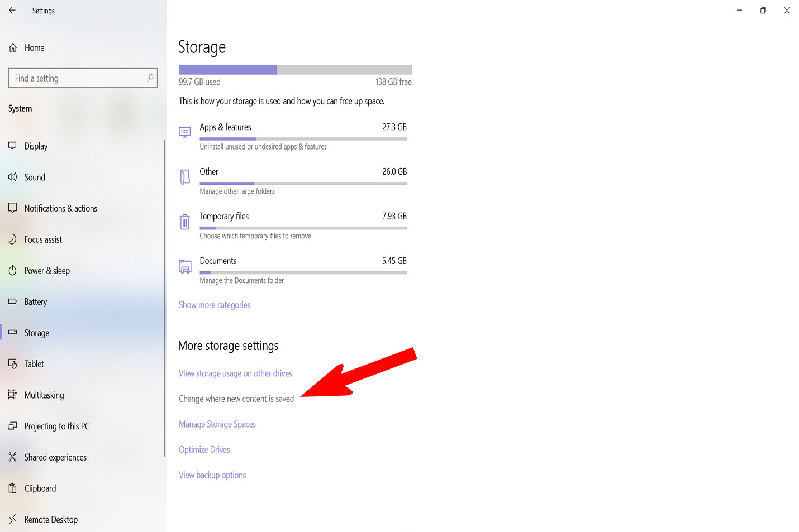The height and width of the screenshot is (532, 799).
Task: Click the Temporary files trash icon
Action: [184, 222]
